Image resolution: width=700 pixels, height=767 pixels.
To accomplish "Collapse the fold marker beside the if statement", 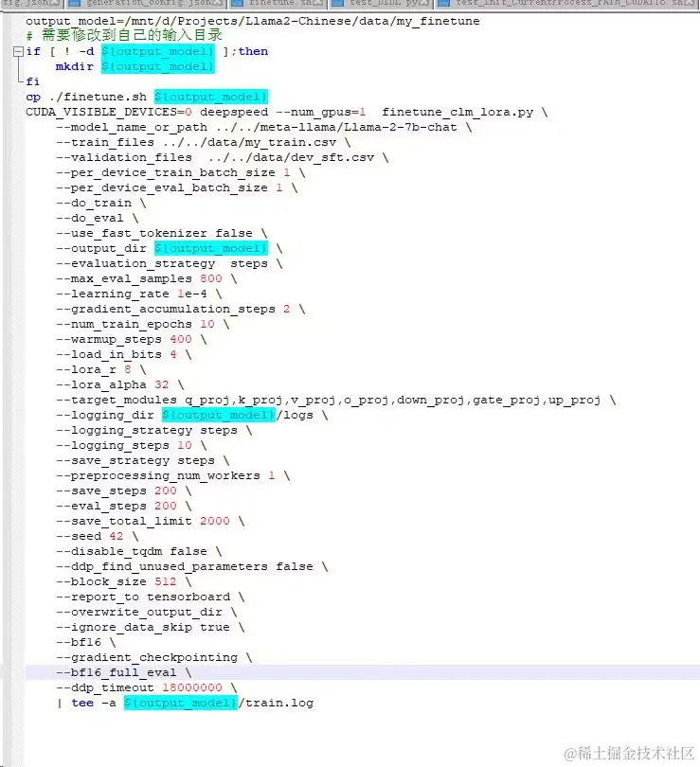I will 18,51.
